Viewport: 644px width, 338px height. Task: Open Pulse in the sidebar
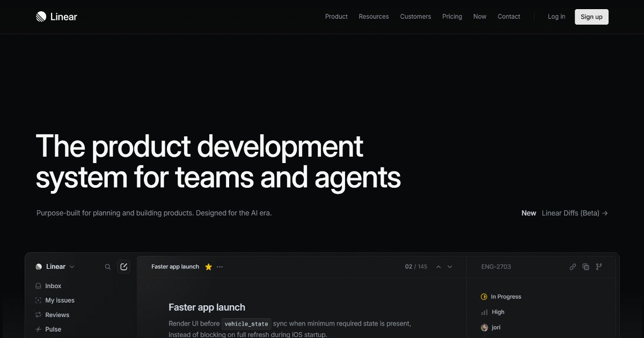coord(48,329)
